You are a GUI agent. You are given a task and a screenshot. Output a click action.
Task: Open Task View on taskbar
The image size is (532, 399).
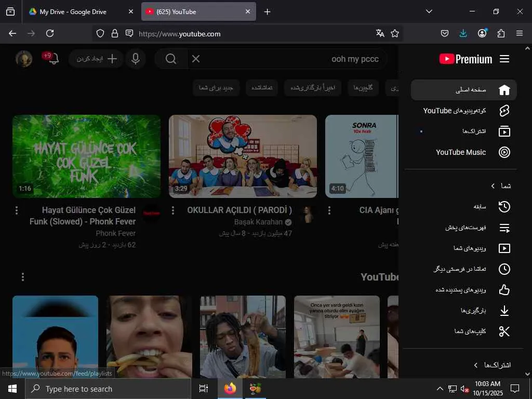[x=204, y=389]
